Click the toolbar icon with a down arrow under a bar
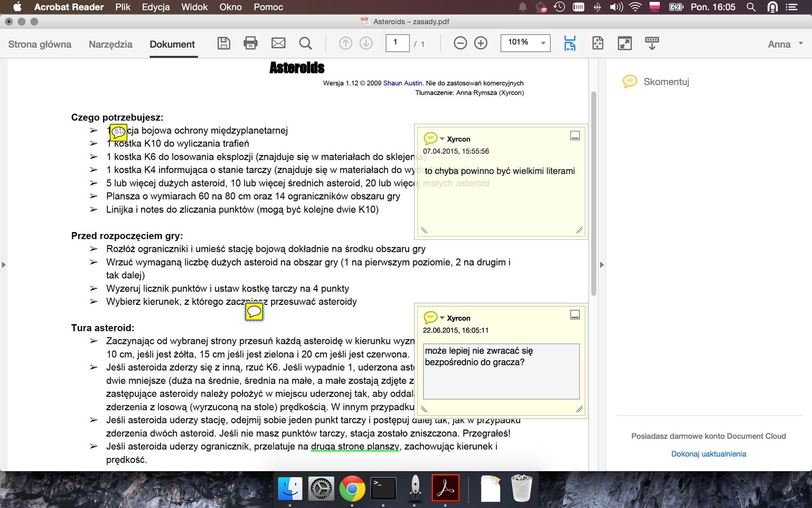812x508 pixels. (x=652, y=43)
